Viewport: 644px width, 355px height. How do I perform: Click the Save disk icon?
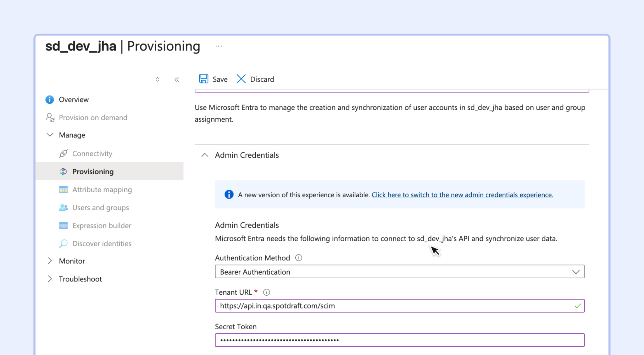point(203,79)
